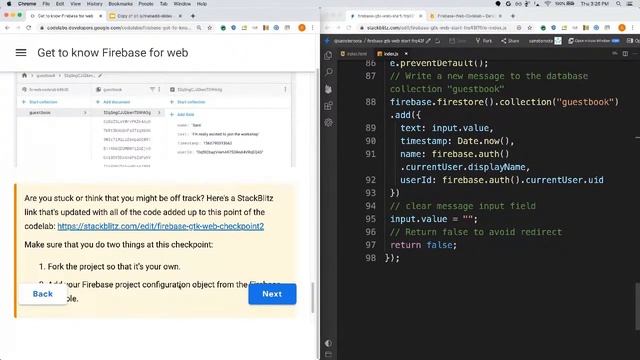Open the codelab hamburger menu

[x=21, y=53]
